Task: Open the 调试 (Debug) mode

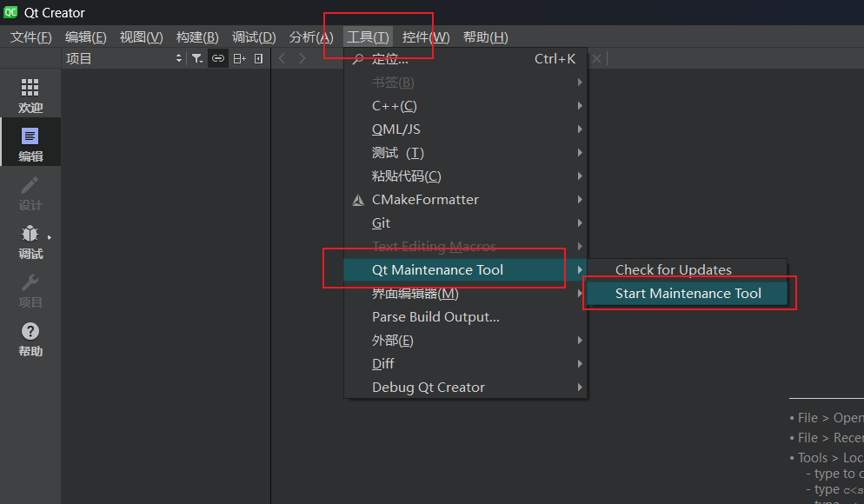Action: tap(30, 241)
